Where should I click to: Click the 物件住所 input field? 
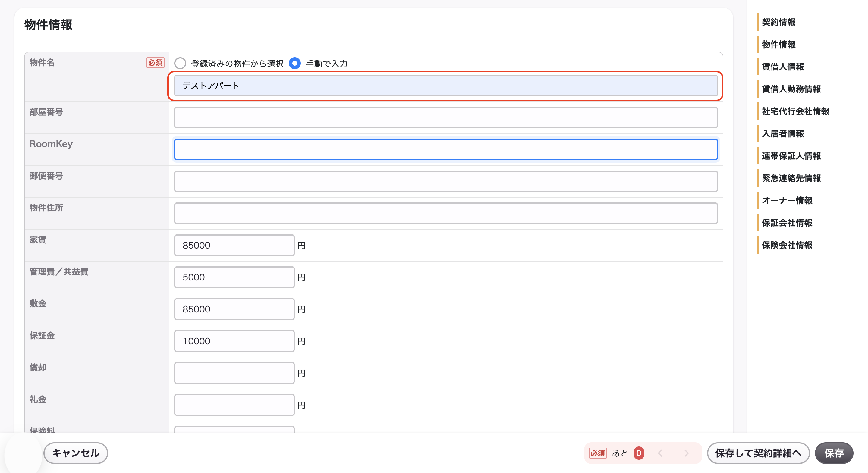pyautogui.click(x=446, y=213)
